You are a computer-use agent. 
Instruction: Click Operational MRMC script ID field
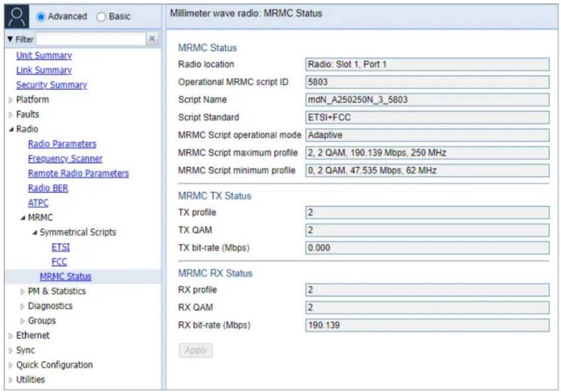(427, 82)
